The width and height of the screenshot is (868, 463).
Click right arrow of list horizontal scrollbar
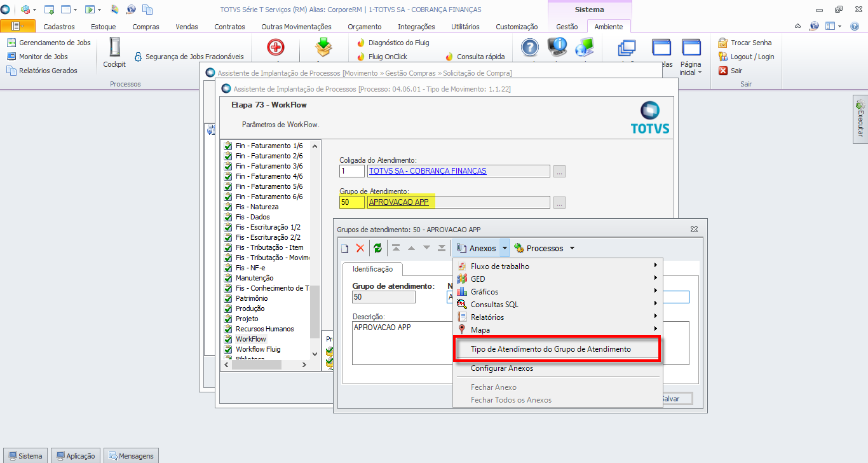click(x=304, y=365)
